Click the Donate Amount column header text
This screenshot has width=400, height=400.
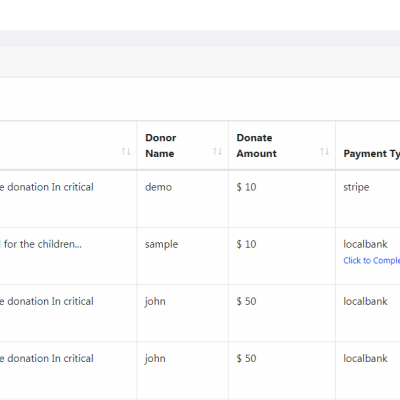point(257,146)
